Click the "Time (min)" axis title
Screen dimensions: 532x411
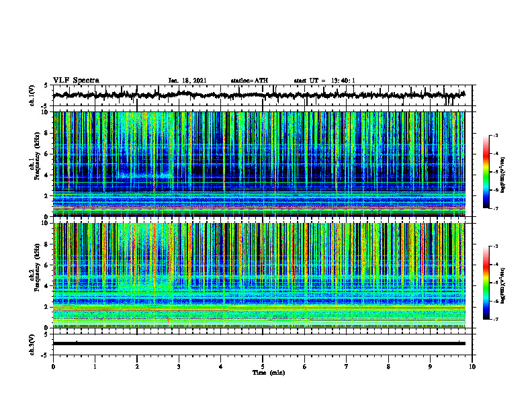coord(269,373)
